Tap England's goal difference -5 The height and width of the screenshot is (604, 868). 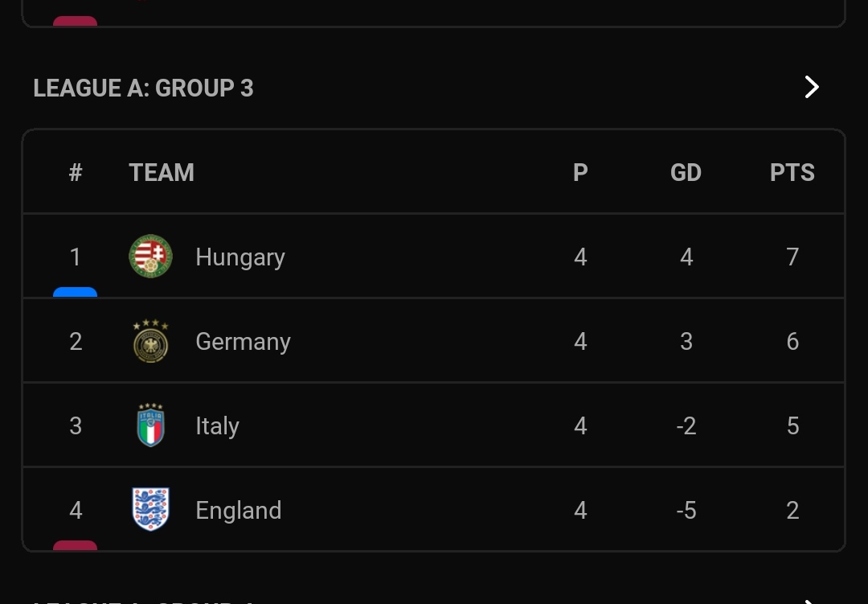[x=686, y=511]
